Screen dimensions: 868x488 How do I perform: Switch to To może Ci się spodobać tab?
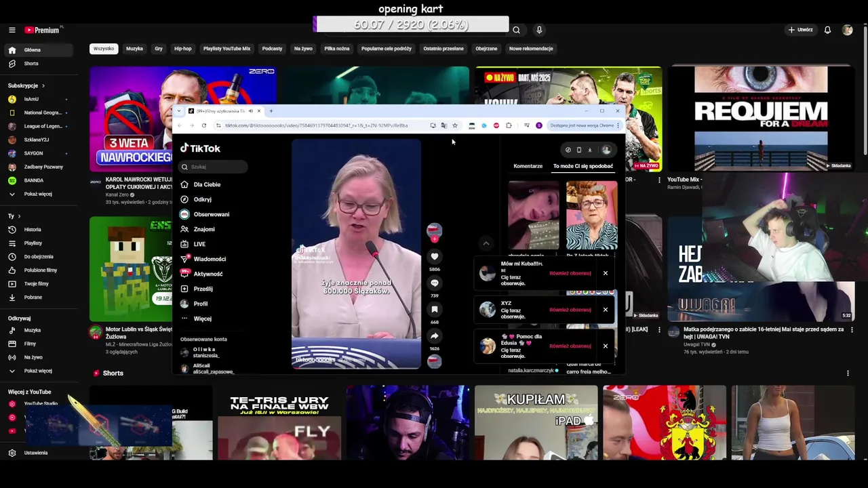(x=583, y=166)
